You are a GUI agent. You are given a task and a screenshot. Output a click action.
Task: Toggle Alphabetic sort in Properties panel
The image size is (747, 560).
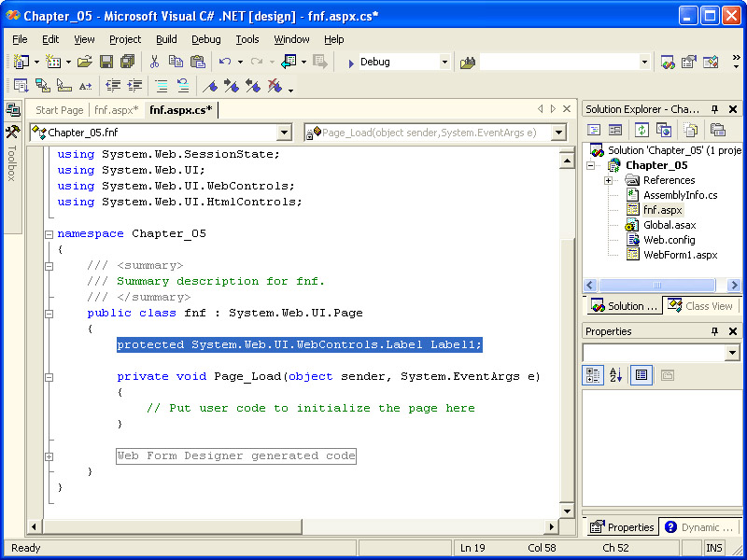(x=616, y=375)
